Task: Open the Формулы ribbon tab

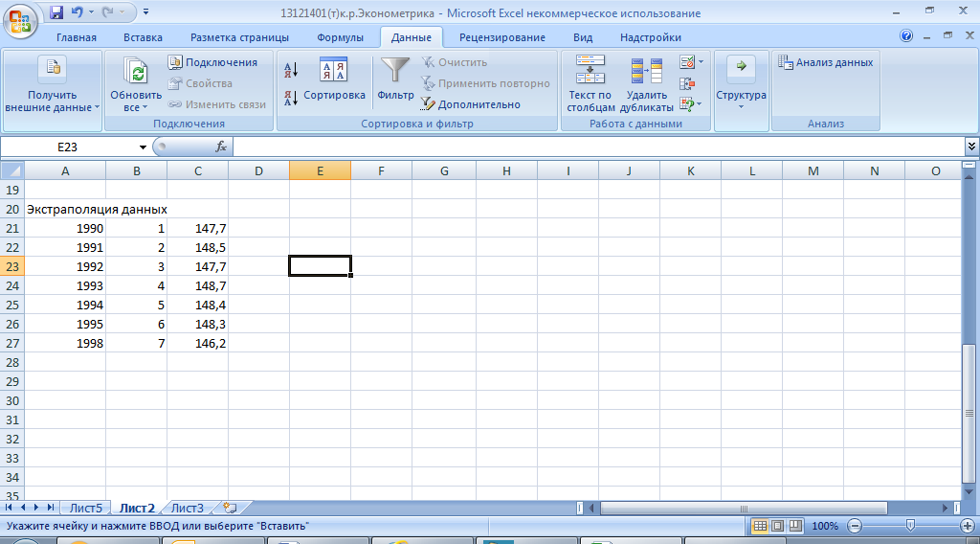Action: [340, 37]
